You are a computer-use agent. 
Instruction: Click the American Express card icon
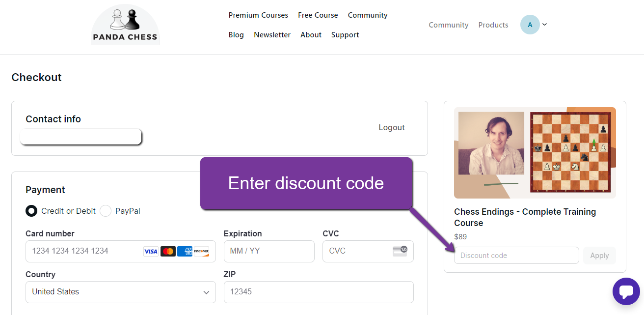coord(185,252)
